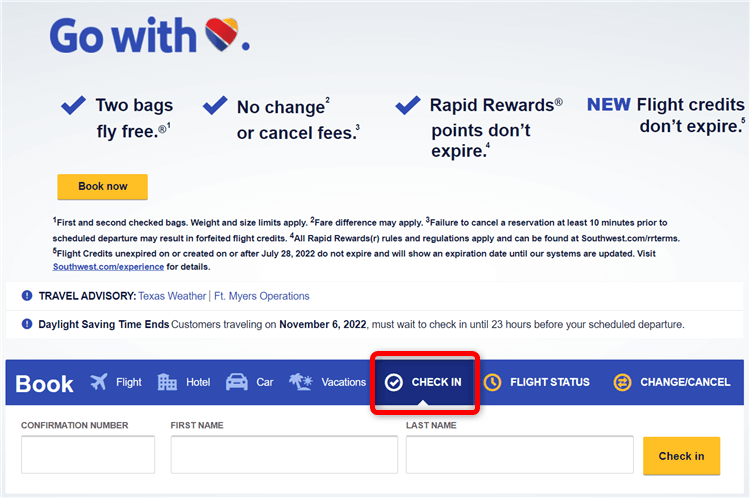750x498 pixels.
Task: Open the Texas Weather advisory link
Action: 173,296
